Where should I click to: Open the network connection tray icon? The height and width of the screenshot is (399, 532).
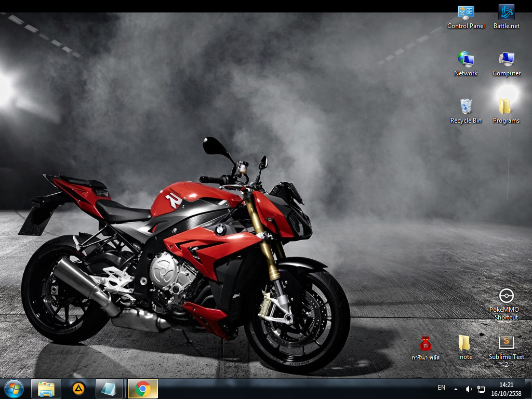point(481,389)
